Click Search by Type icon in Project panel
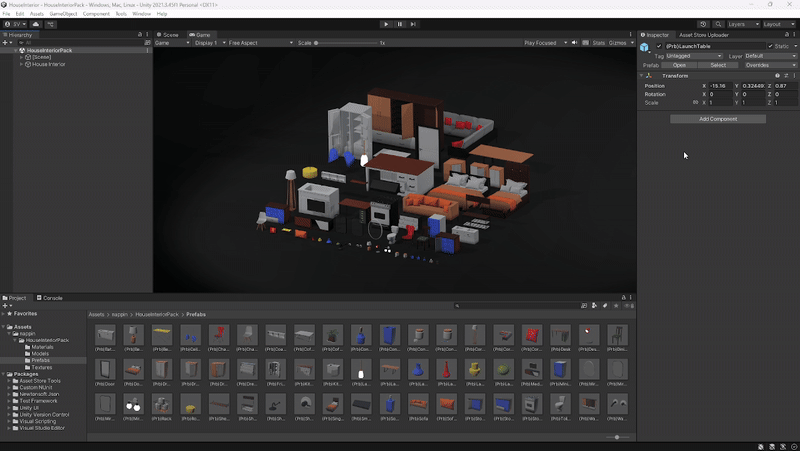 tap(594, 306)
